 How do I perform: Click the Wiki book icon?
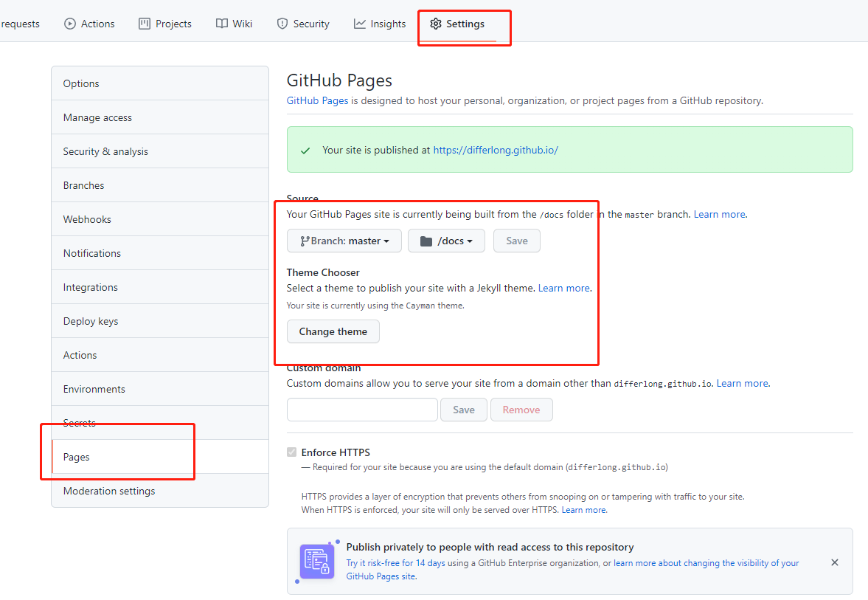[222, 24]
